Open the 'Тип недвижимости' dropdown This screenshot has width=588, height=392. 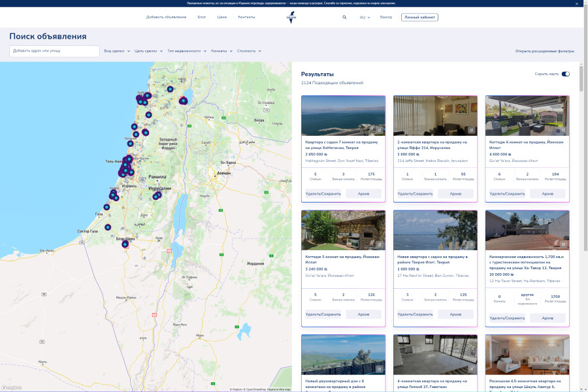[x=188, y=50]
